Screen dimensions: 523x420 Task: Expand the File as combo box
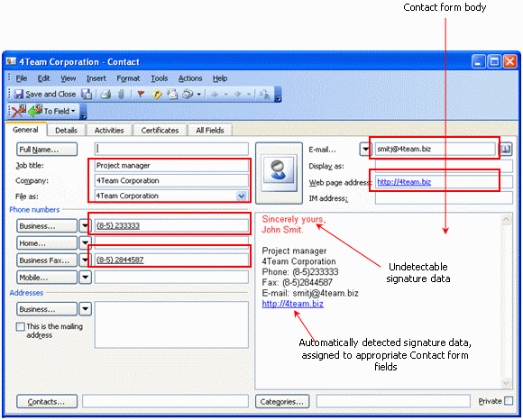241,196
